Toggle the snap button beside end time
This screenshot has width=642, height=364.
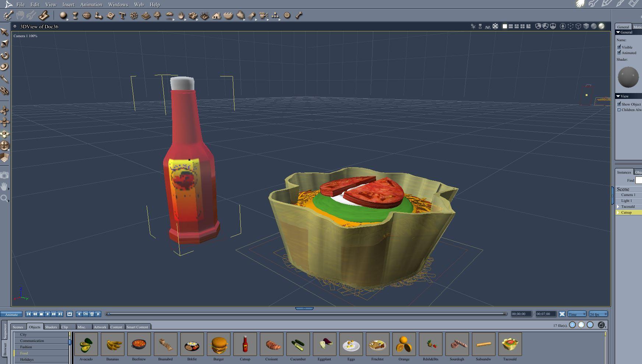(x=562, y=314)
